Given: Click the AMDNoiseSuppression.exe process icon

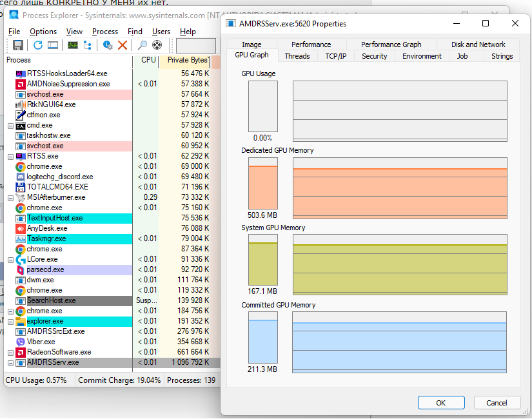Looking at the screenshot, I should [x=21, y=84].
